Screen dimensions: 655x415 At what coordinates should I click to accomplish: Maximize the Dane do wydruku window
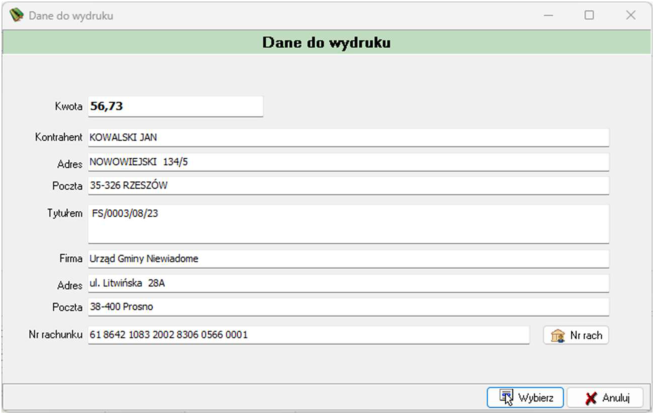[x=589, y=15]
